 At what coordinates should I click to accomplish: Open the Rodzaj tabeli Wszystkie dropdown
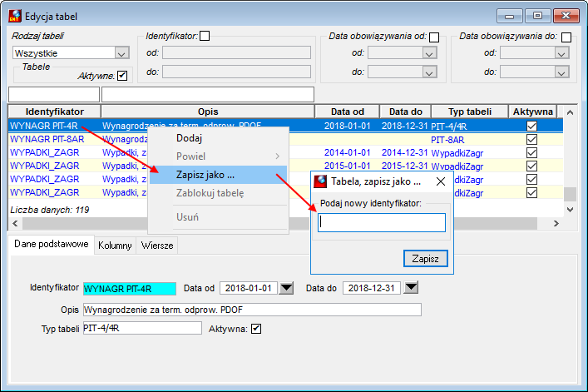pos(121,53)
